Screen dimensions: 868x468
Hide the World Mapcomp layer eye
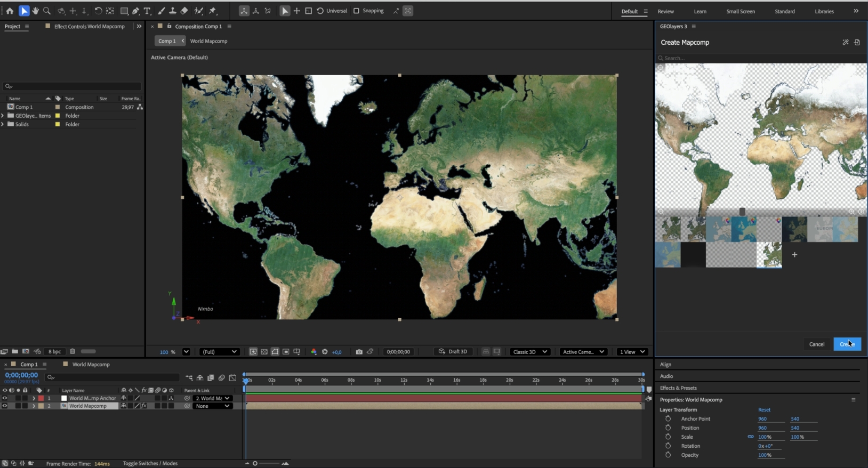click(5, 406)
